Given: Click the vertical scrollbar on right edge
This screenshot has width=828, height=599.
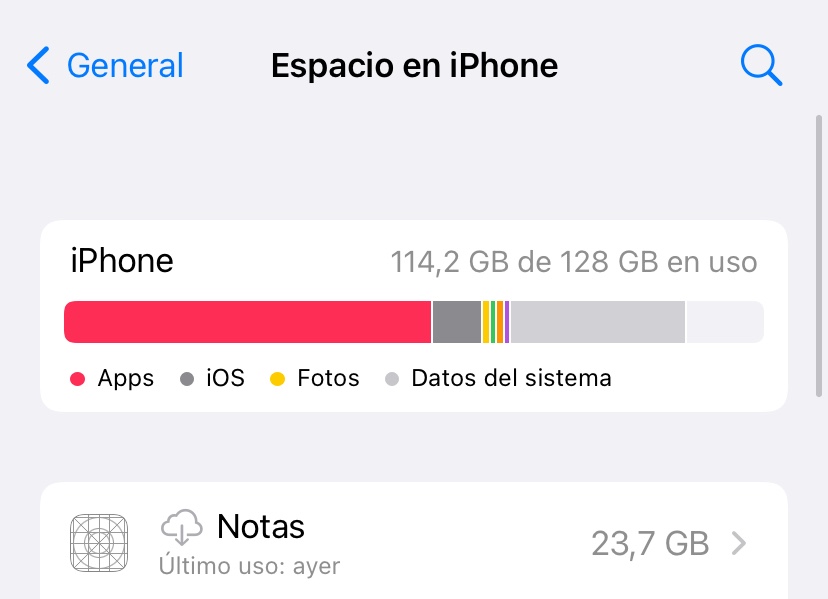Looking at the screenshot, I should coord(819,256).
